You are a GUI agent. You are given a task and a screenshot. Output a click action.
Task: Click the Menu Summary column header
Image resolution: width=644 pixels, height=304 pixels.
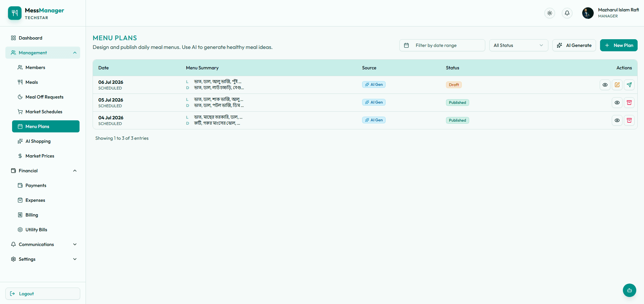(x=202, y=68)
